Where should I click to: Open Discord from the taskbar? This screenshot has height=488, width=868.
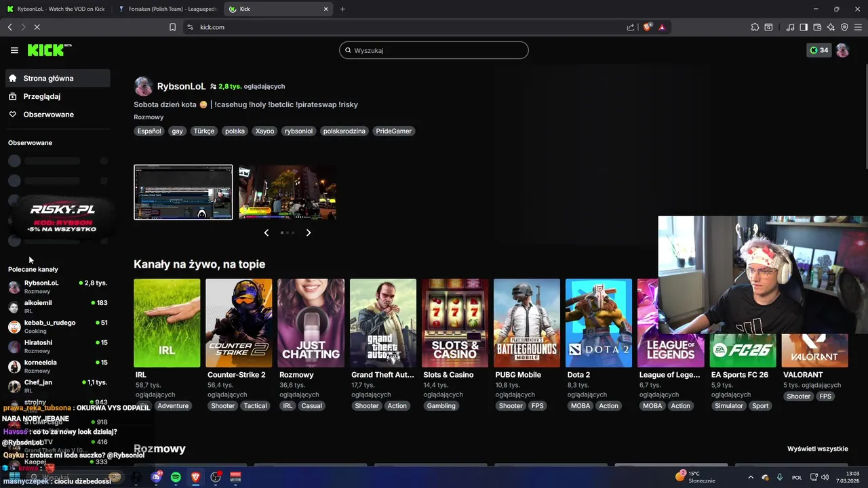[x=157, y=477]
